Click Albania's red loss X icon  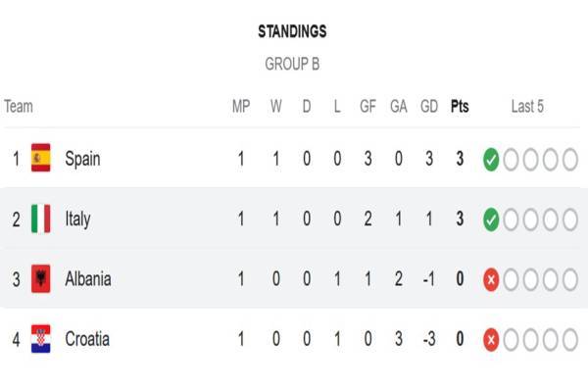pos(491,279)
